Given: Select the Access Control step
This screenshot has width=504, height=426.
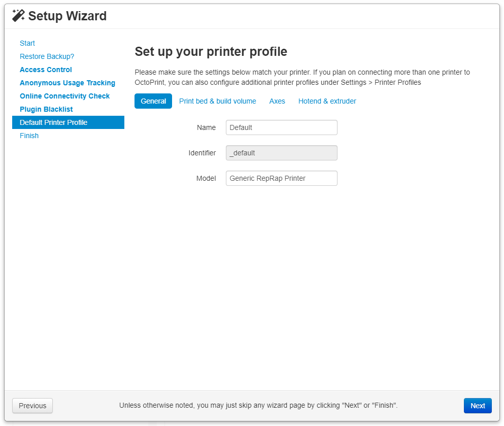Looking at the screenshot, I should pyautogui.click(x=46, y=70).
